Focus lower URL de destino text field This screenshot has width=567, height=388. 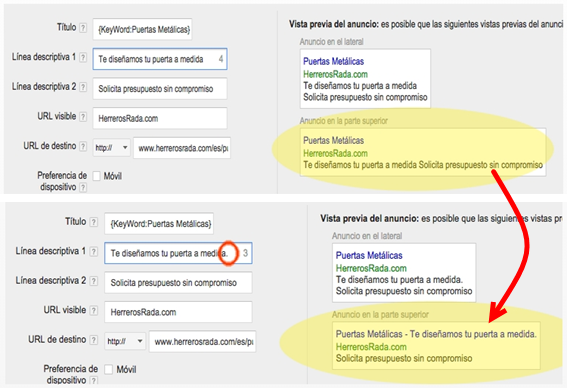[202, 341]
